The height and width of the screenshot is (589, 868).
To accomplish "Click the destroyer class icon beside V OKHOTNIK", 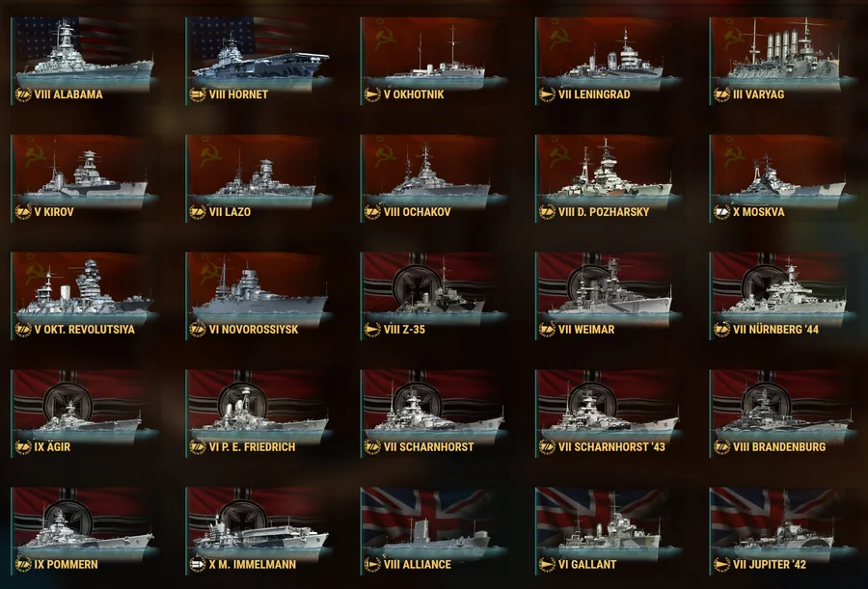I will tap(372, 94).
